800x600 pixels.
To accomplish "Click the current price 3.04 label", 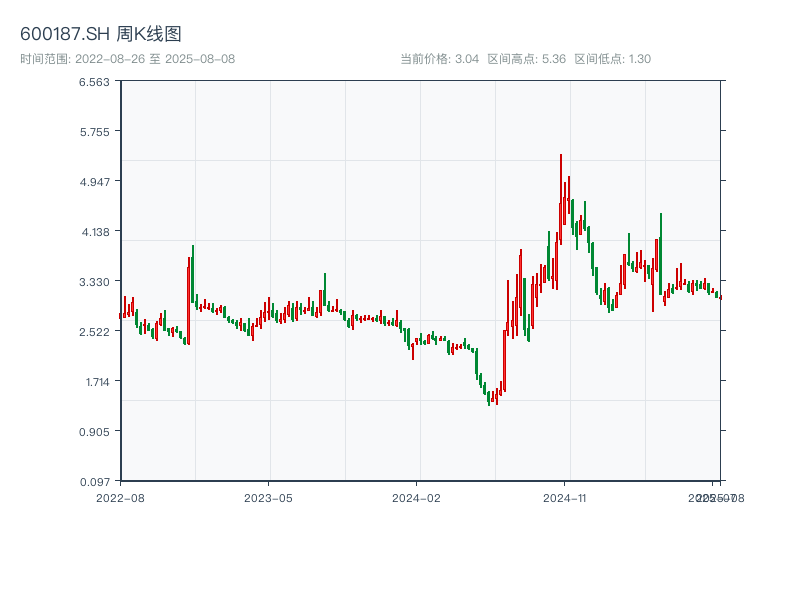I will (x=439, y=59).
